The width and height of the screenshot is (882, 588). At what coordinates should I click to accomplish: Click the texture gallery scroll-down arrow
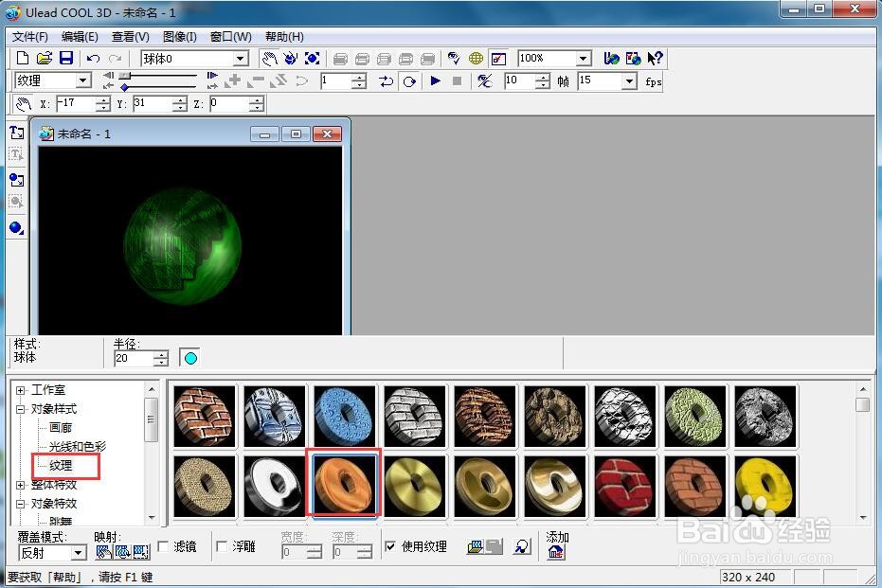click(863, 518)
